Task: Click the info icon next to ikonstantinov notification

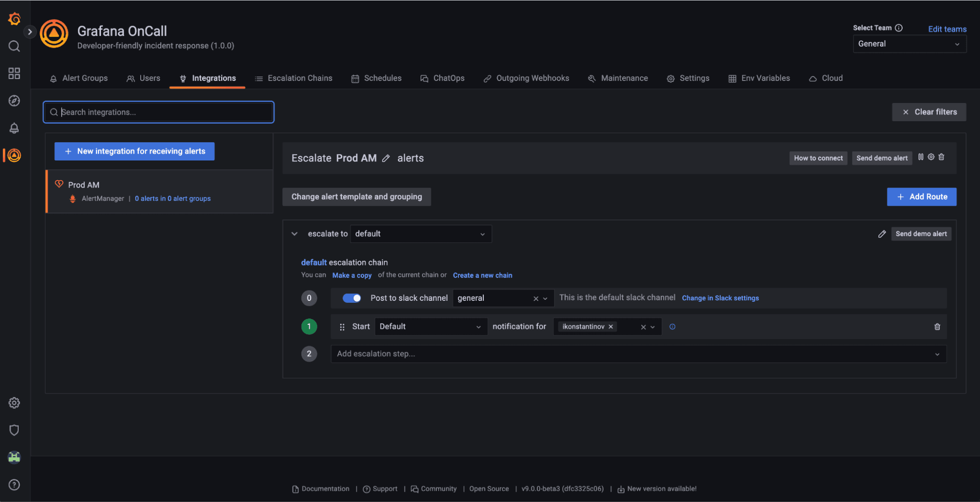Action: (x=672, y=326)
